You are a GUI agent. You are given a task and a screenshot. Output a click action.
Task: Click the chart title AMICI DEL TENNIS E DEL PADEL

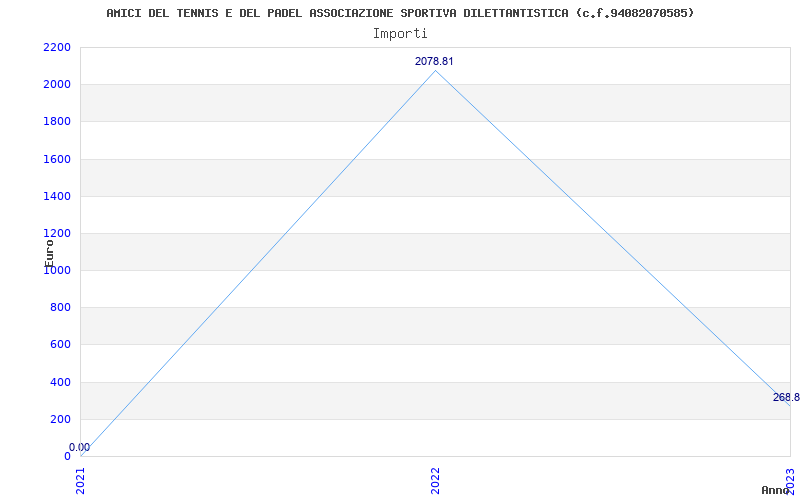pyautogui.click(x=400, y=13)
